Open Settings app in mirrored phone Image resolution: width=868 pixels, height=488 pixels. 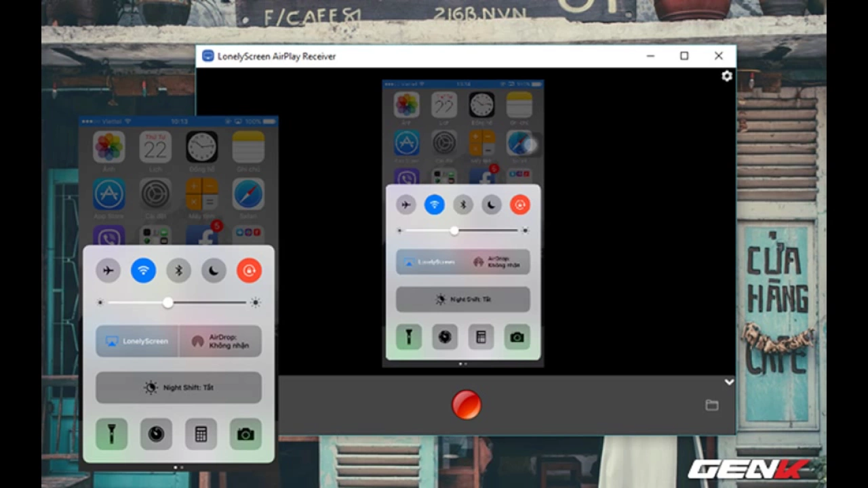coord(444,143)
